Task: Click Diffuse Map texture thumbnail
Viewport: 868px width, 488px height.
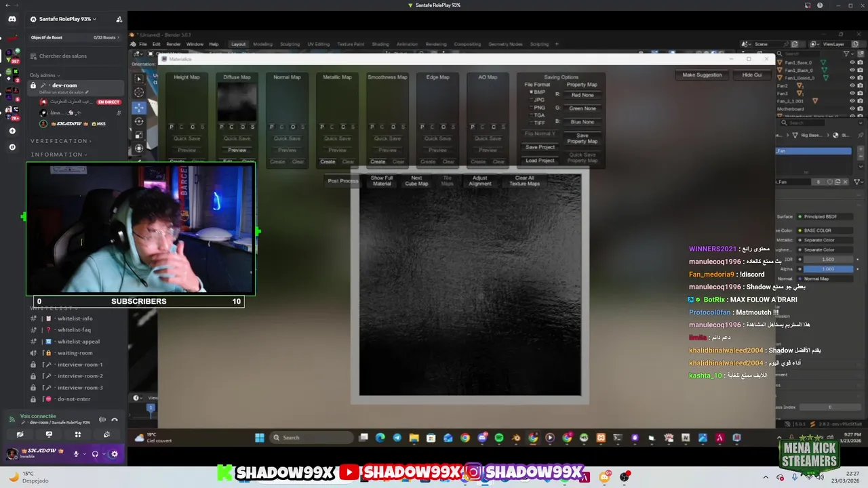Action: click(237, 102)
